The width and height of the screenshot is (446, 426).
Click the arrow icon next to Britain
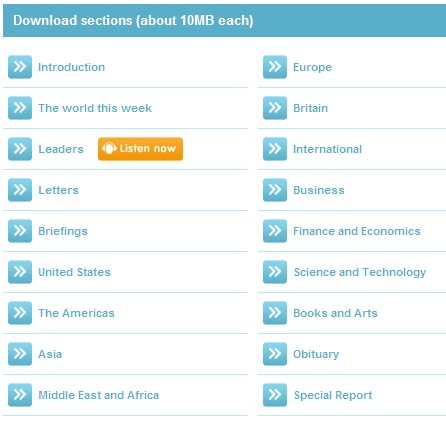pyautogui.click(x=275, y=108)
